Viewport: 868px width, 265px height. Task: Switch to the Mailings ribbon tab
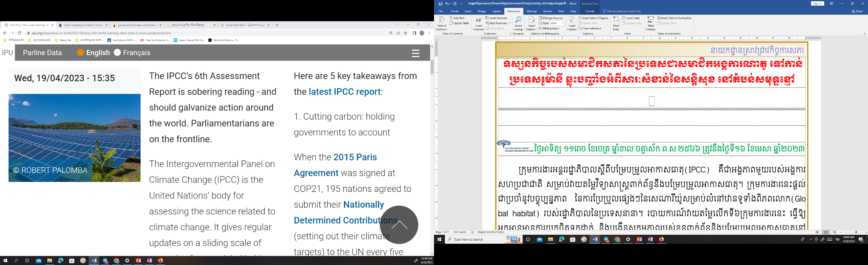[x=532, y=11]
